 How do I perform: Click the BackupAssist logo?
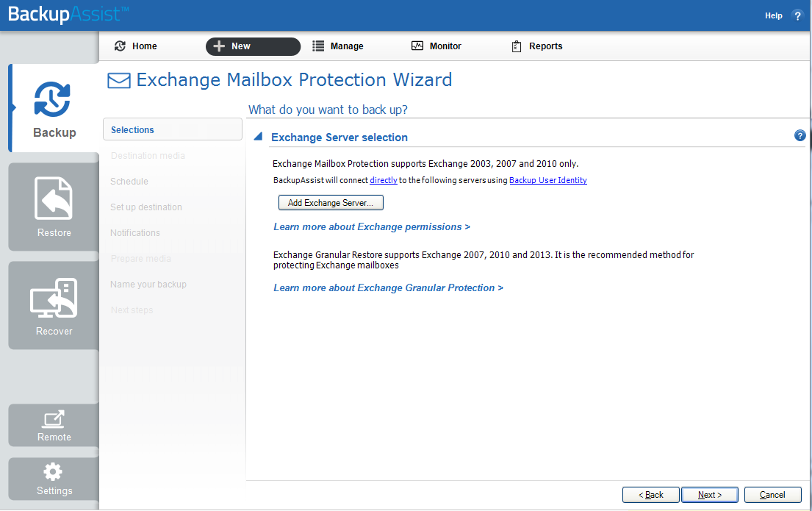(68, 14)
